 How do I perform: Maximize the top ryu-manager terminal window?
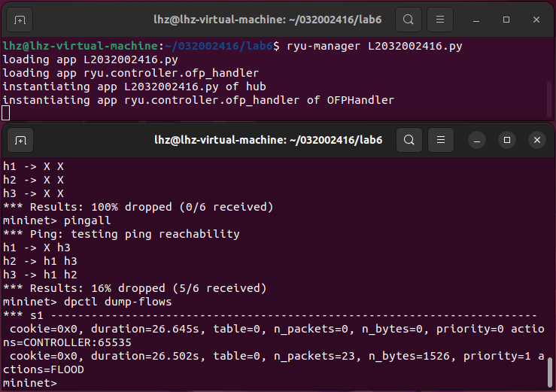(507, 19)
